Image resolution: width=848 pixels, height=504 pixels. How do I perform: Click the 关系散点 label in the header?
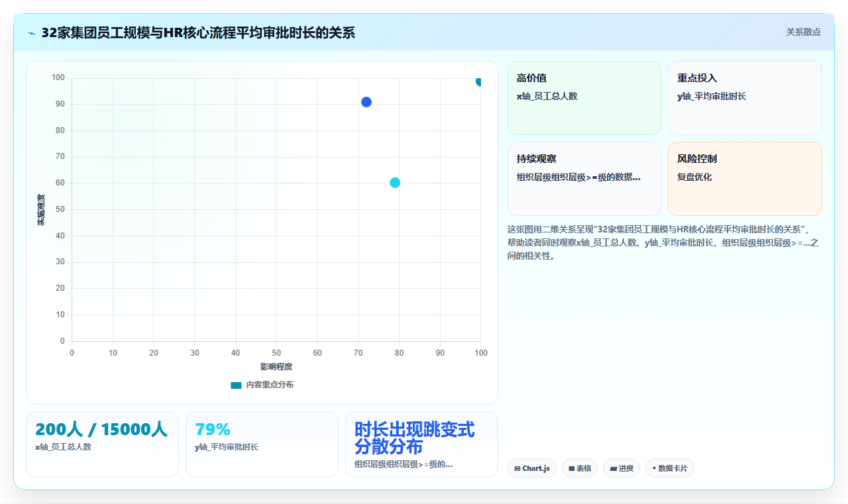pyautogui.click(x=804, y=32)
